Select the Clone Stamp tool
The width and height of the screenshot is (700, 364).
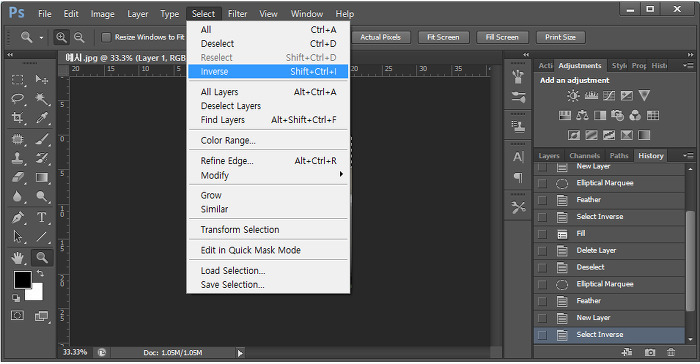click(x=17, y=158)
